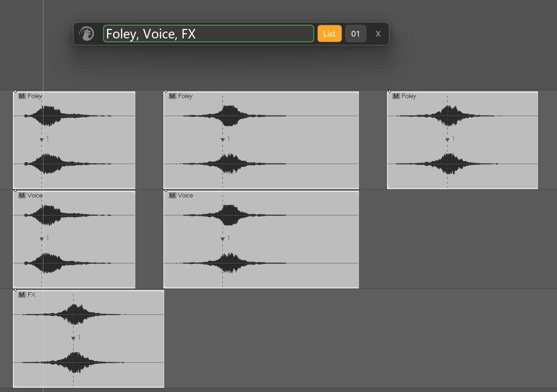Click take marker 1 triangle on third Foley item
Viewport: 557px width, 392px height.
point(447,140)
